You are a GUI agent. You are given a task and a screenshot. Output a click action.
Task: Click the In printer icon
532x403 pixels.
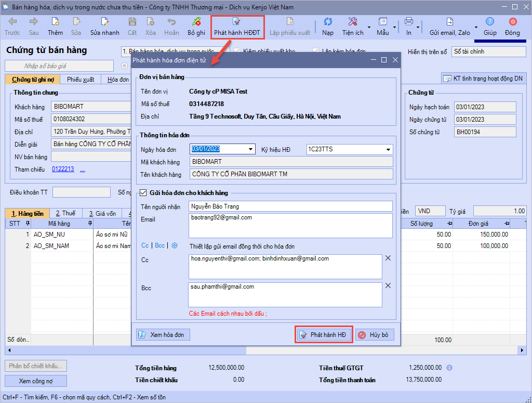pyautogui.click(x=409, y=22)
